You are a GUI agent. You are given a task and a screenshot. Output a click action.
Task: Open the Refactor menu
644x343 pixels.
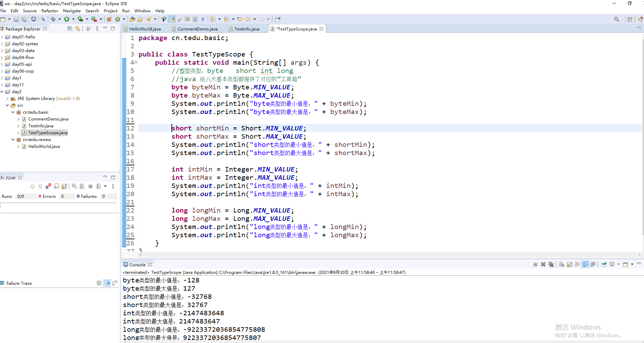tap(50, 11)
